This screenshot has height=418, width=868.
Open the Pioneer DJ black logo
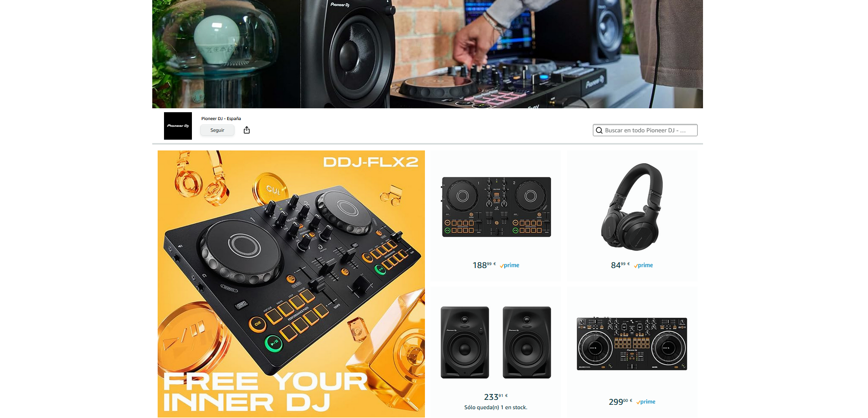(178, 126)
